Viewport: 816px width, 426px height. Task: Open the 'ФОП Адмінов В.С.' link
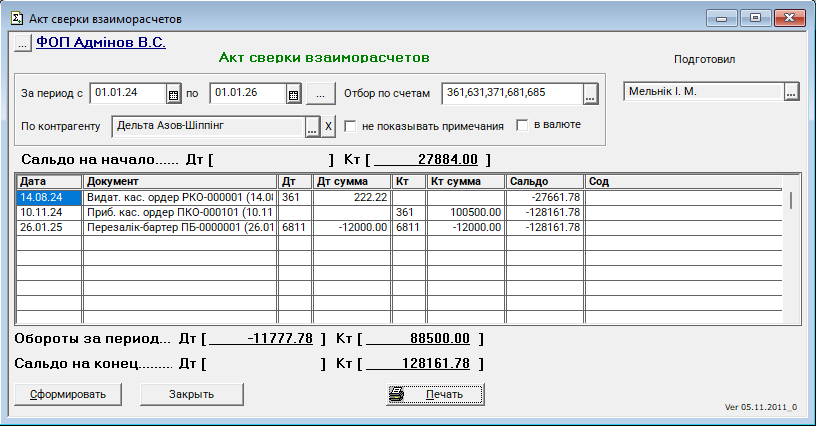pos(100,43)
